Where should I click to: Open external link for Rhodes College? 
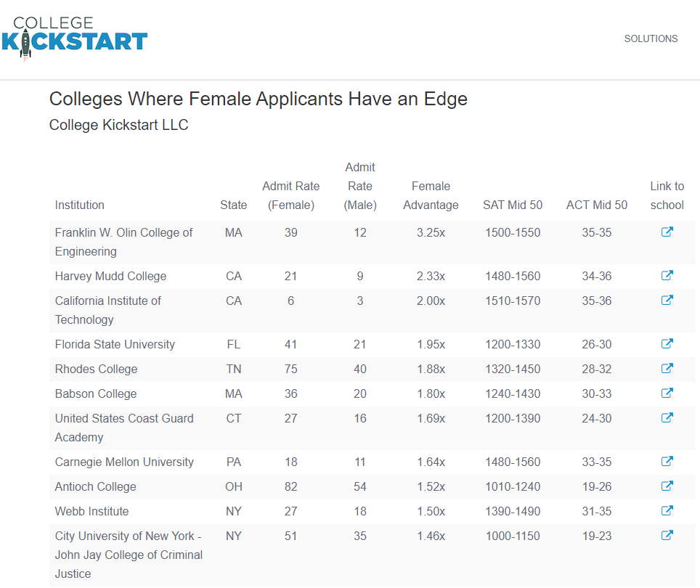[x=667, y=369]
